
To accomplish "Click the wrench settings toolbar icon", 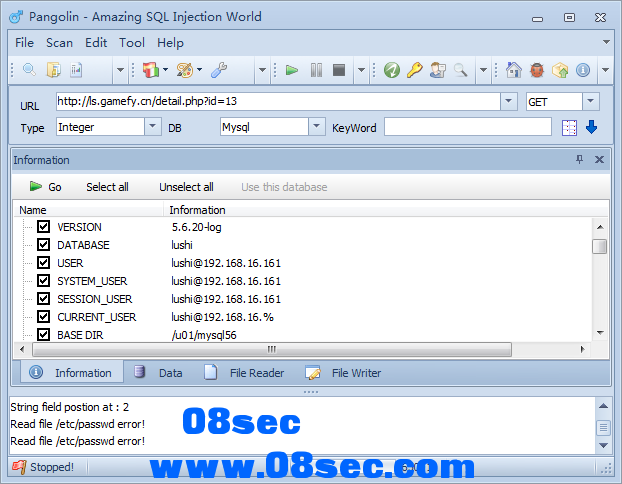I will (219, 70).
